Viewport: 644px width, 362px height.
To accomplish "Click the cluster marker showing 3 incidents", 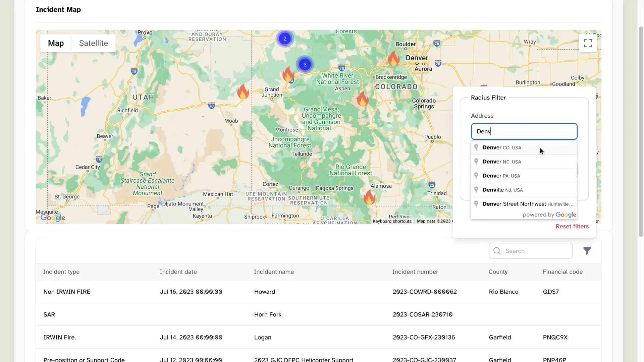I will [x=305, y=64].
